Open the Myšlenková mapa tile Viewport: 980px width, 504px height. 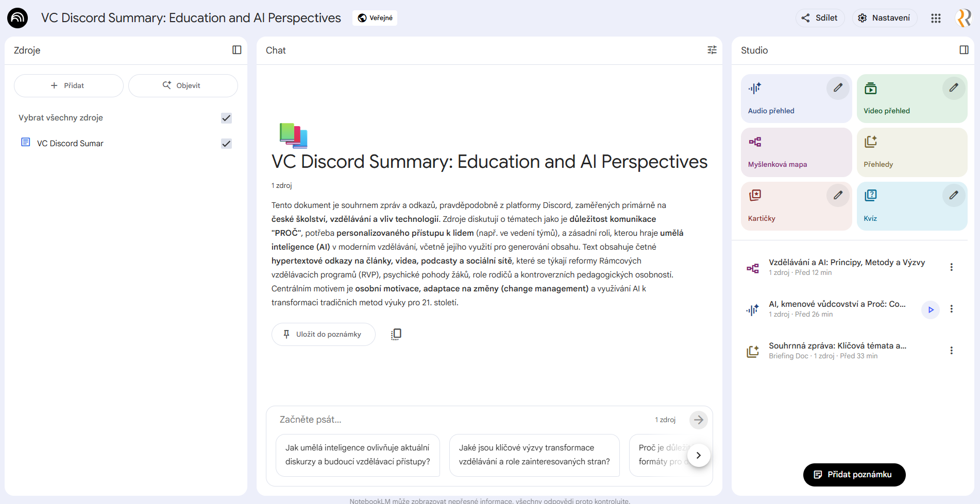pos(796,152)
